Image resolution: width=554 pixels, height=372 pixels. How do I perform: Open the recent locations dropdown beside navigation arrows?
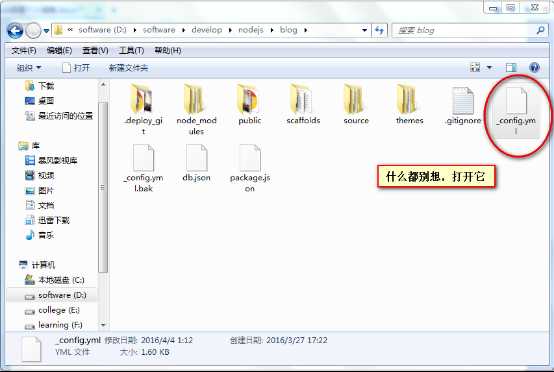coord(46,31)
